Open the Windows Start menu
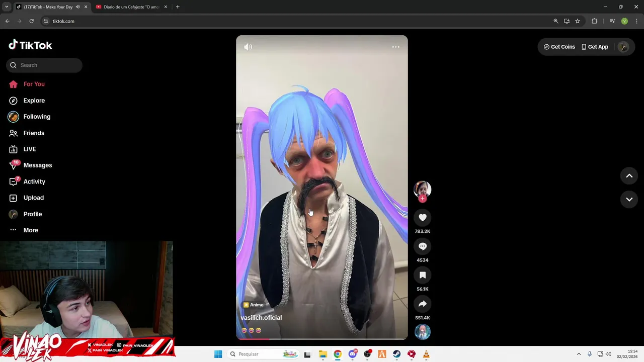 (218, 354)
